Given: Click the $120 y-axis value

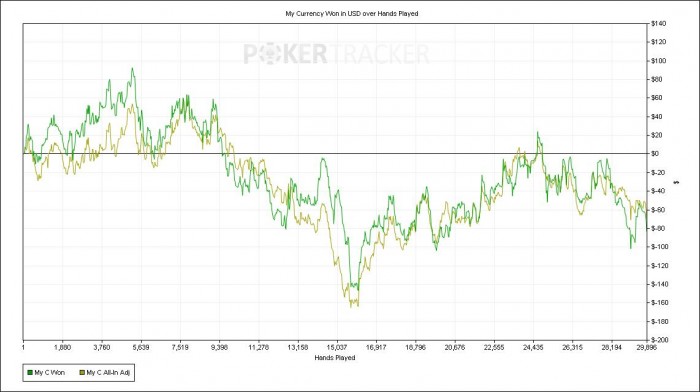Looking at the screenshot, I should (658, 42).
